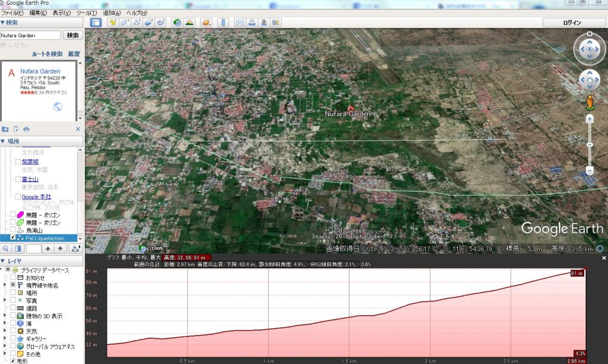Click the zoom in plus button
608x364 pixels.
pos(590,119)
